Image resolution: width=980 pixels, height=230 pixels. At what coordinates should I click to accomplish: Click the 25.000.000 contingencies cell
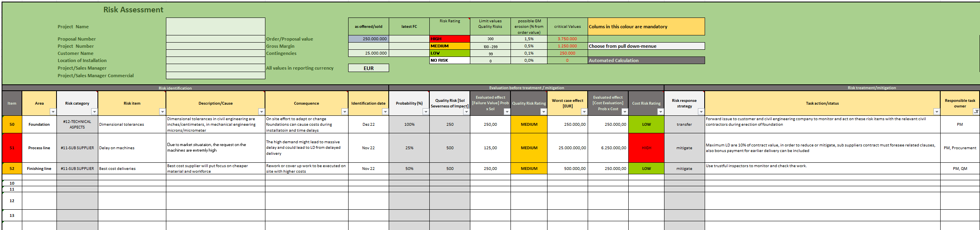point(368,53)
